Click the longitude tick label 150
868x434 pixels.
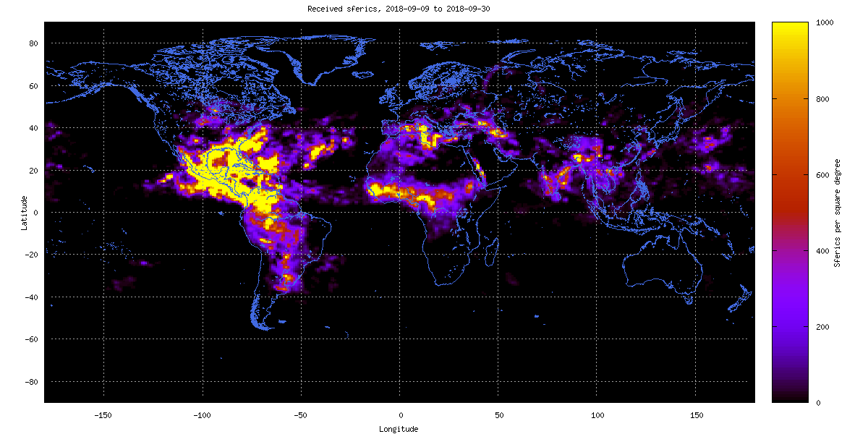pyautogui.click(x=695, y=416)
